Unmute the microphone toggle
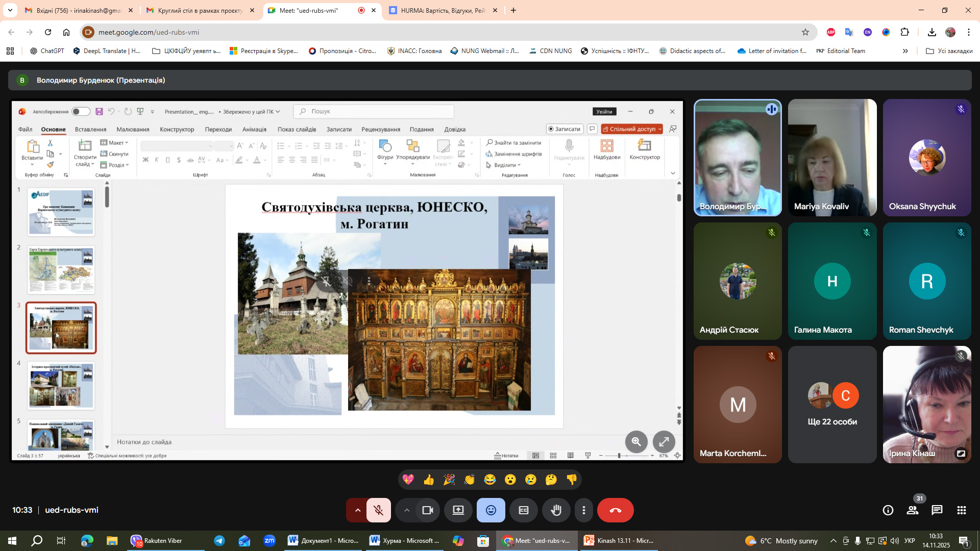The height and width of the screenshot is (551, 980). (x=378, y=510)
